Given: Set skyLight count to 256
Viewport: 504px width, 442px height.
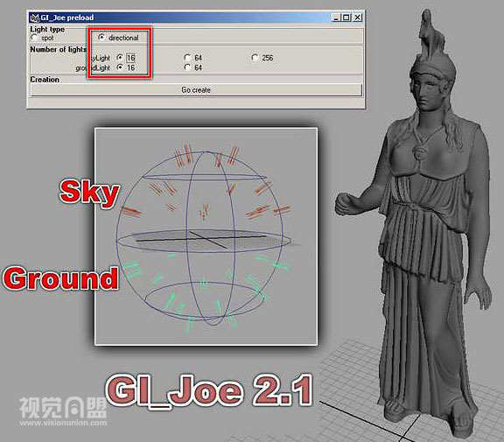Looking at the screenshot, I should (255, 58).
